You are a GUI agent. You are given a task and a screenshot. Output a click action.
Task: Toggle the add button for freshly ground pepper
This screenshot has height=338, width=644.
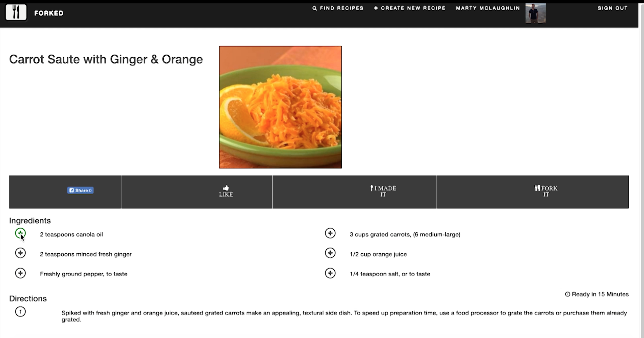tap(20, 273)
